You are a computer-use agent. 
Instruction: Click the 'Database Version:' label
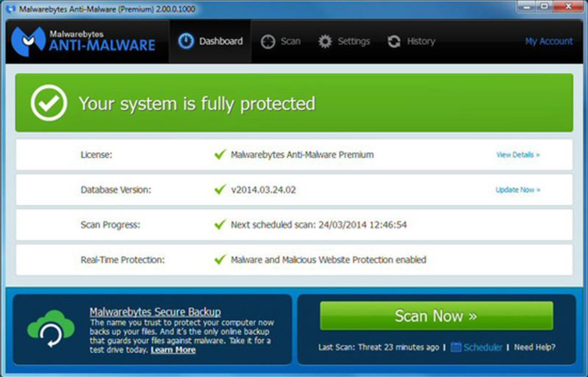(116, 190)
